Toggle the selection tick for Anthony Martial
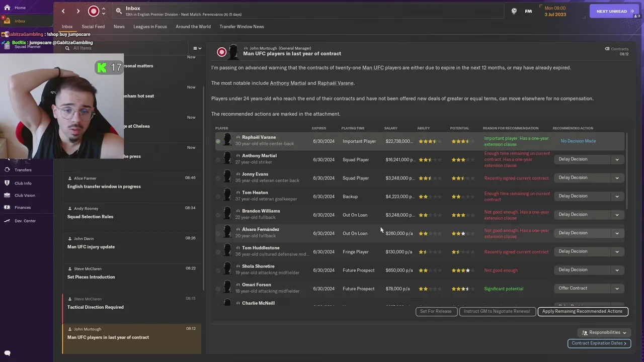 point(218,160)
